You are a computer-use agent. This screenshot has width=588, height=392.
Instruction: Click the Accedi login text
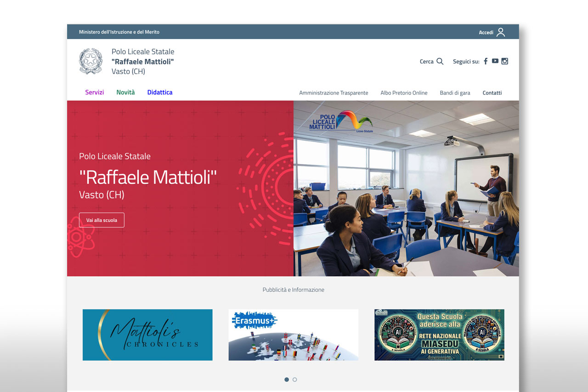coord(486,33)
